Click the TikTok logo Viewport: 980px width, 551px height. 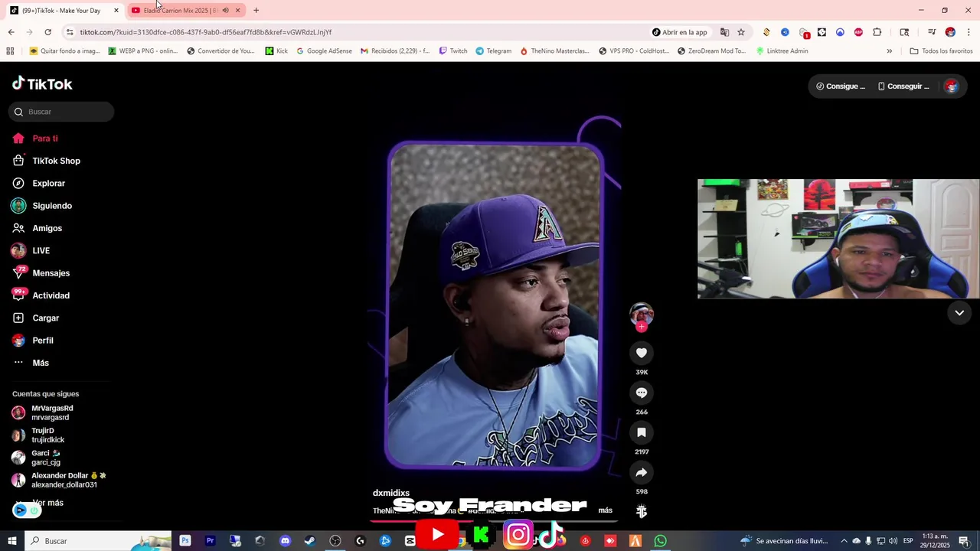coord(42,83)
